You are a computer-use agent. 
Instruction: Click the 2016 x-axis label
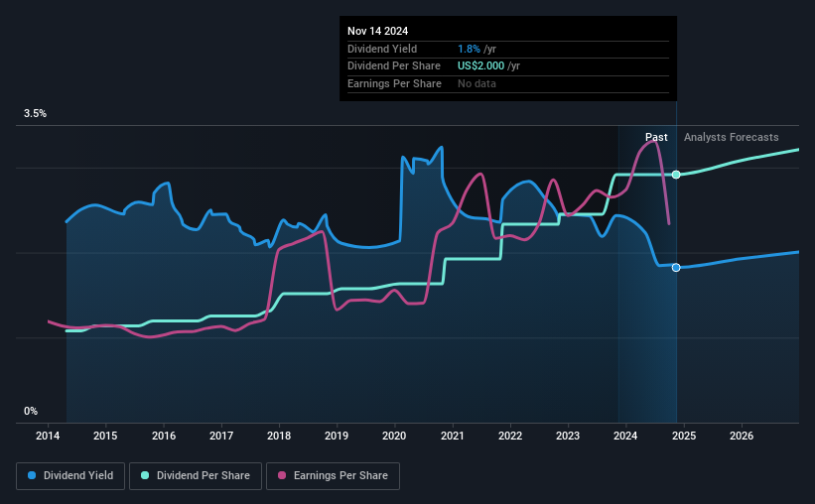pyautogui.click(x=164, y=436)
